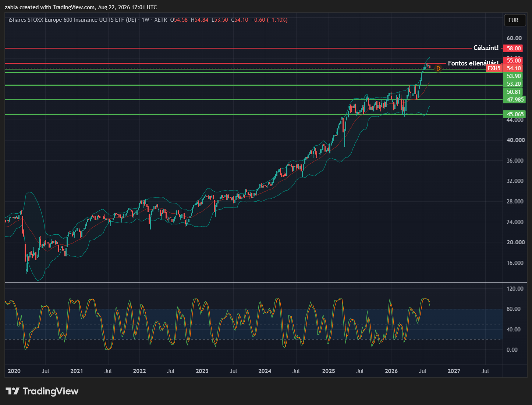The height and width of the screenshot is (405, 532).
Task: Click the 32.000 price axis value
Action: point(515,181)
